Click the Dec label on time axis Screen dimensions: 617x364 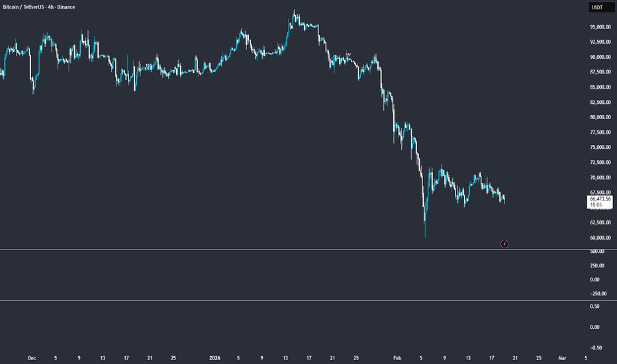32,357
